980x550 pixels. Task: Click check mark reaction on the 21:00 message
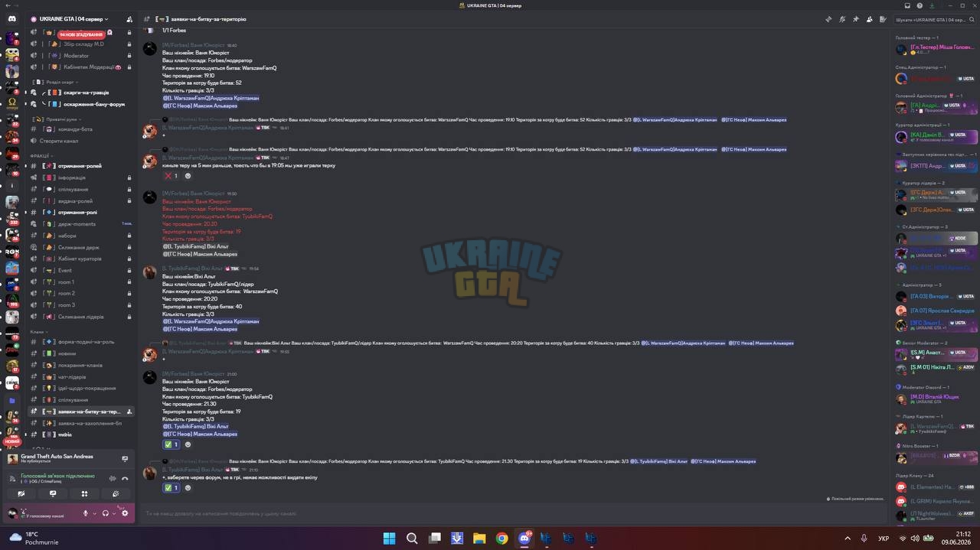click(171, 444)
